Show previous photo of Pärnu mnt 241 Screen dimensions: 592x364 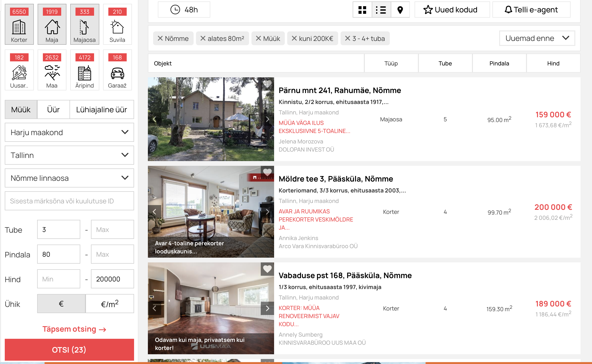click(x=155, y=119)
